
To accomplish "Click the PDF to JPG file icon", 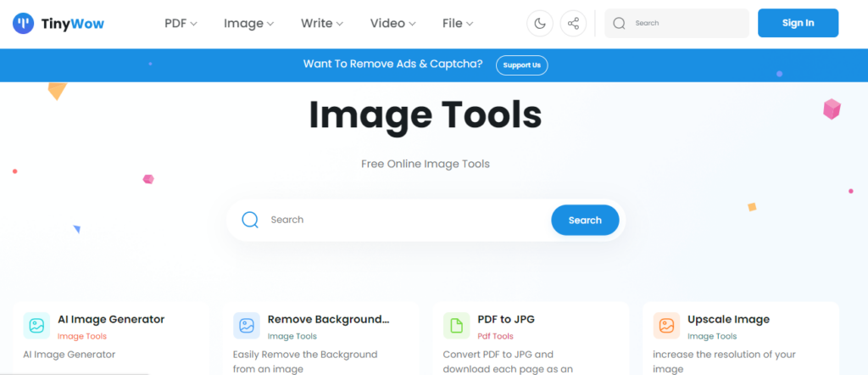I will tap(456, 325).
